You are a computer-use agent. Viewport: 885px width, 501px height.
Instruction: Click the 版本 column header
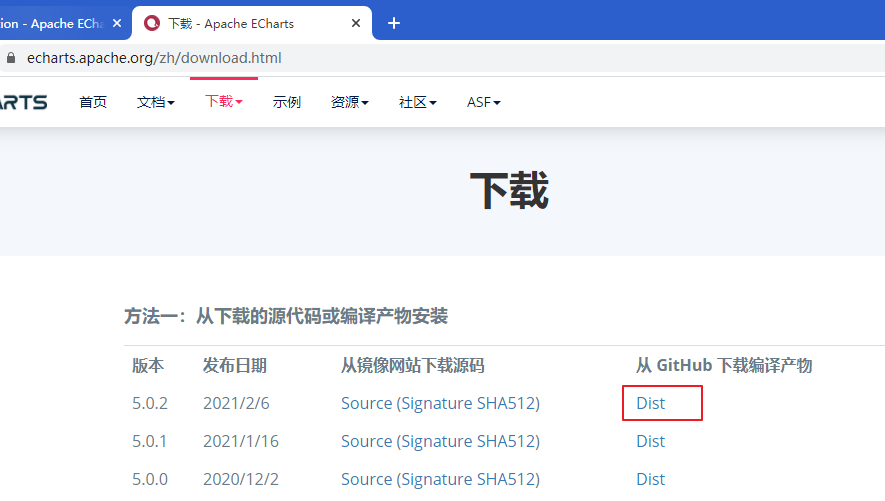pos(148,366)
